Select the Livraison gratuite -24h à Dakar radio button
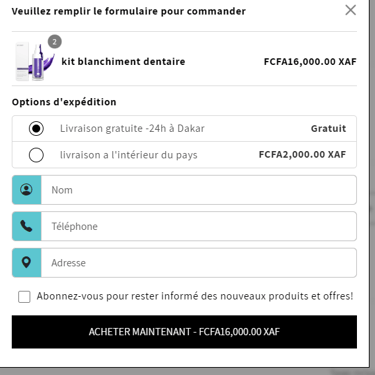Image resolution: width=375 pixels, height=375 pixels. [36, 128]
